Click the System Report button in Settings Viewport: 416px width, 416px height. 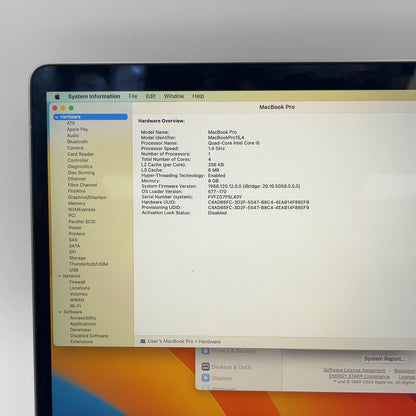384,359
